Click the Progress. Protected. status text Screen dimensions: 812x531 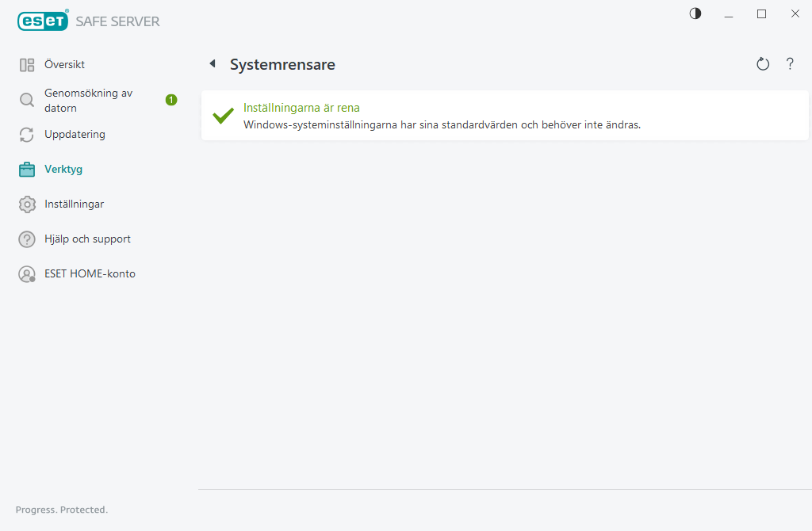[61, 510]
